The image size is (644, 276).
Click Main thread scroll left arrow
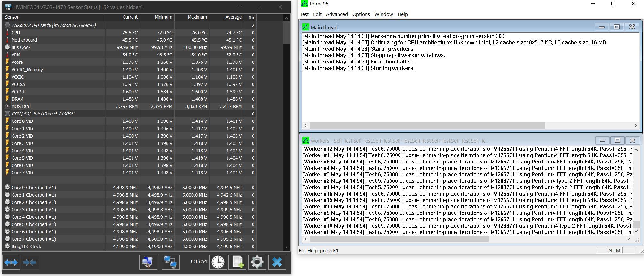click(305, 125)
